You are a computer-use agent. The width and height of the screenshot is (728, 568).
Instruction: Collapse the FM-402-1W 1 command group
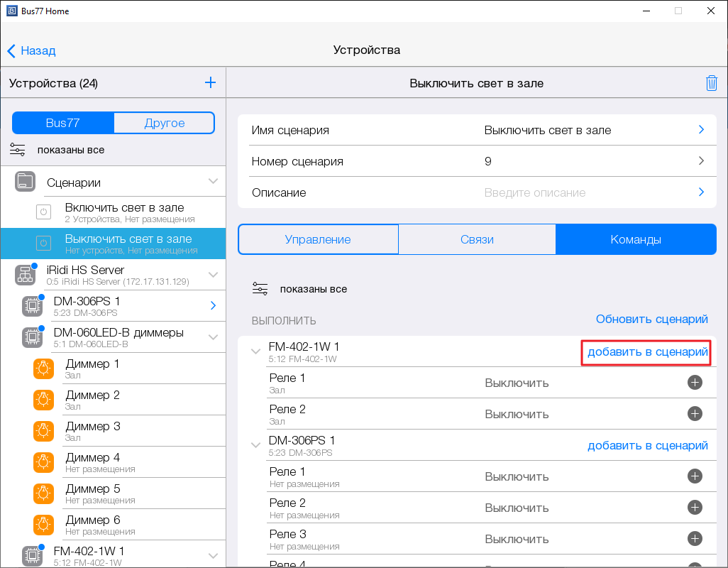pyautogui.click(x=255, y=351)
